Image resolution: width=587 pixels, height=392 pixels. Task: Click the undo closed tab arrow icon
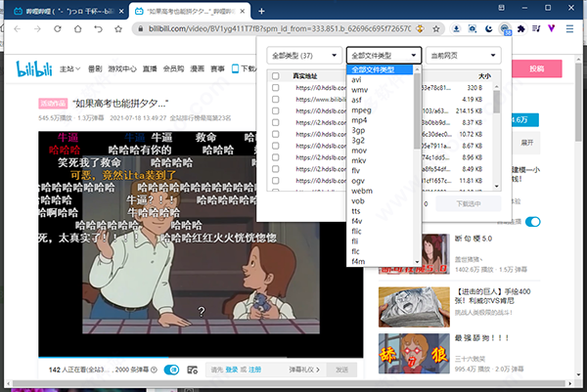[x=98, y=28]
